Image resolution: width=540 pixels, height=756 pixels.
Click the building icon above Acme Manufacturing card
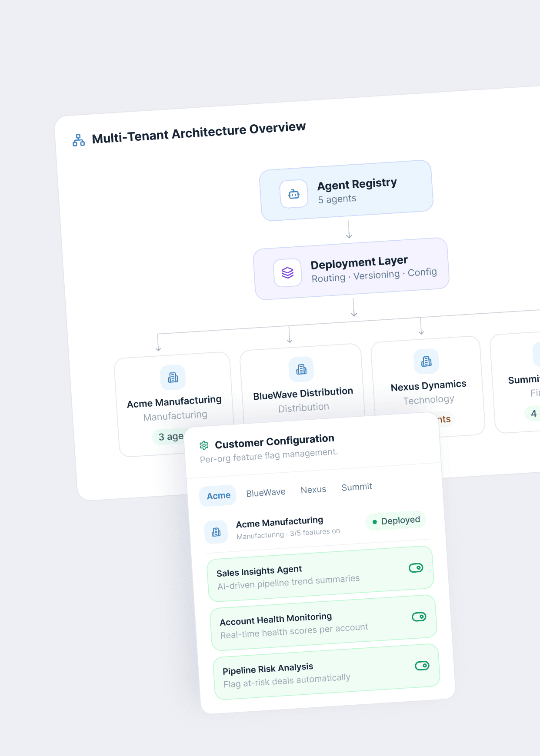tap(173, 378)
